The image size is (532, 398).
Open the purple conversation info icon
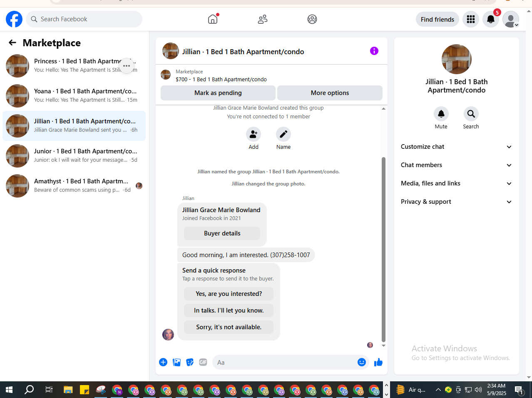click(x=374, y=51)
